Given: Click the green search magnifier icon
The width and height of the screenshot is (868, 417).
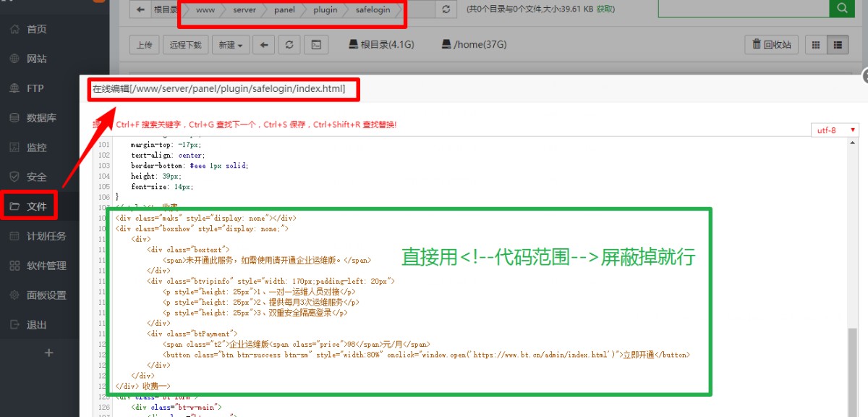Looking at the screenshot, I should (841, 8).
